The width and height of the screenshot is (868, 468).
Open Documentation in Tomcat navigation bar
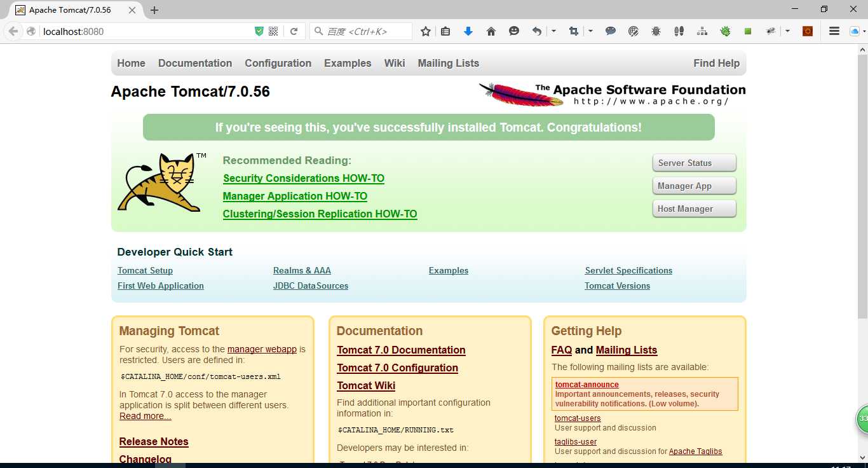[195, 63]
